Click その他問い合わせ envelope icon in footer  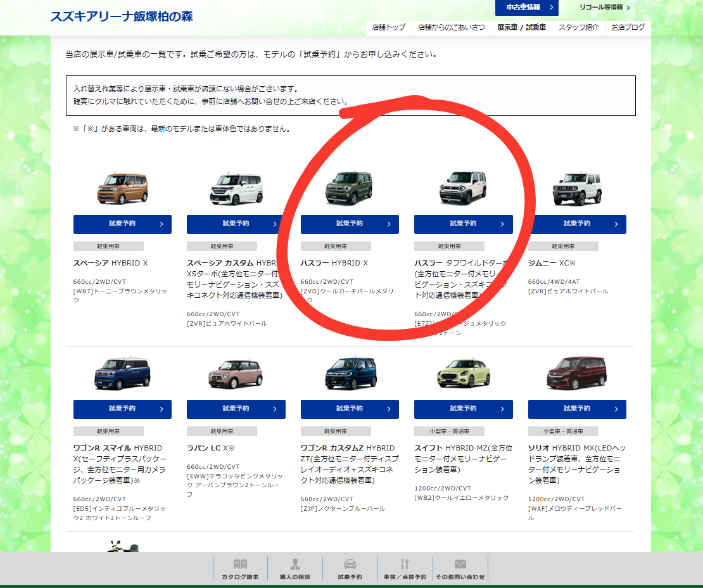460,569
